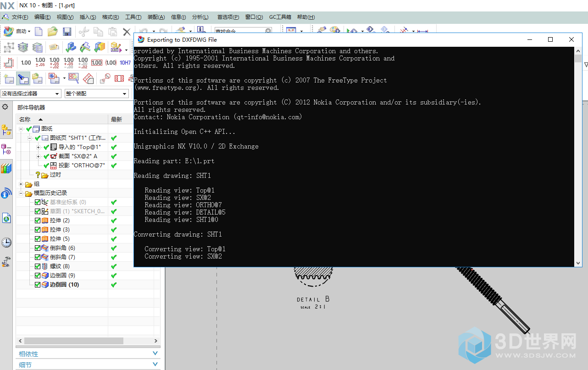
Task: Click the New Sheet icon
Action: pos(8,78)
